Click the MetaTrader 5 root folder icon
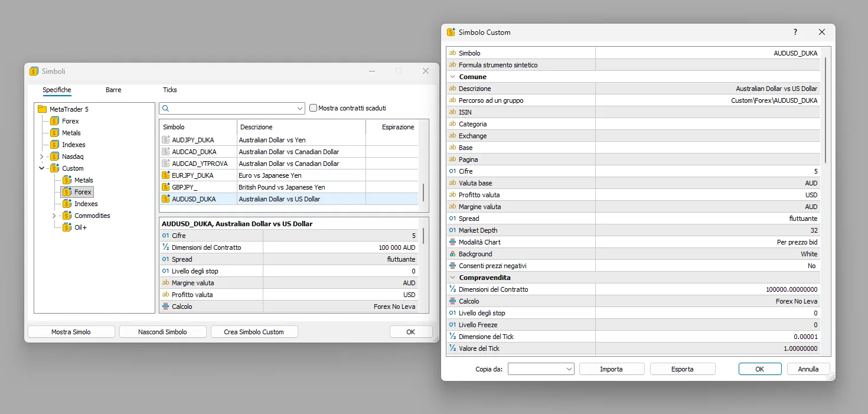This screenshot has width=868, height=414. [42, 109]
